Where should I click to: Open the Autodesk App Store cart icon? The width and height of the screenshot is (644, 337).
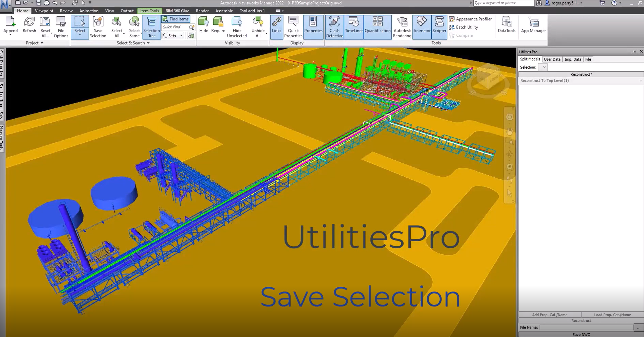(602, 3)
